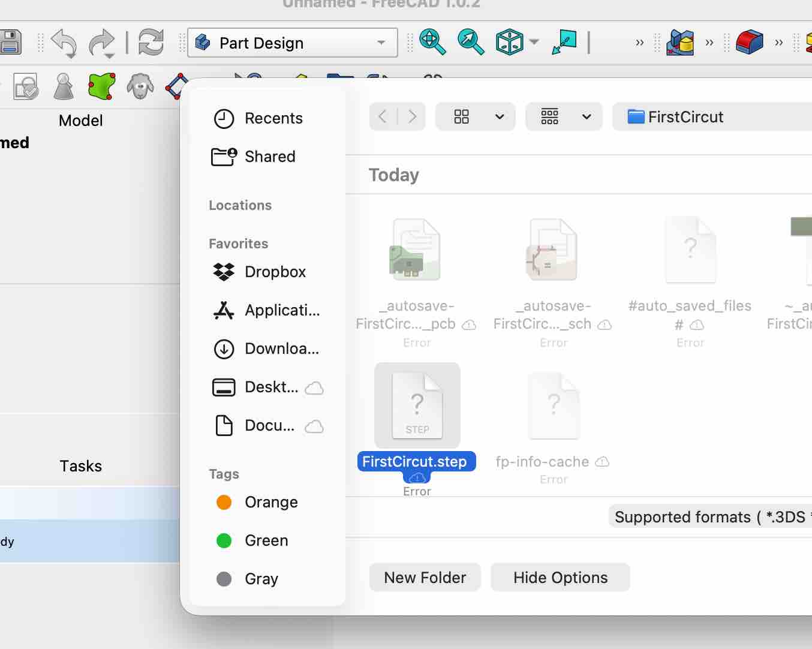Open the Part Design workbench dropdown
The width and height of the screenshot is (812, 649).
click(293, 43)
